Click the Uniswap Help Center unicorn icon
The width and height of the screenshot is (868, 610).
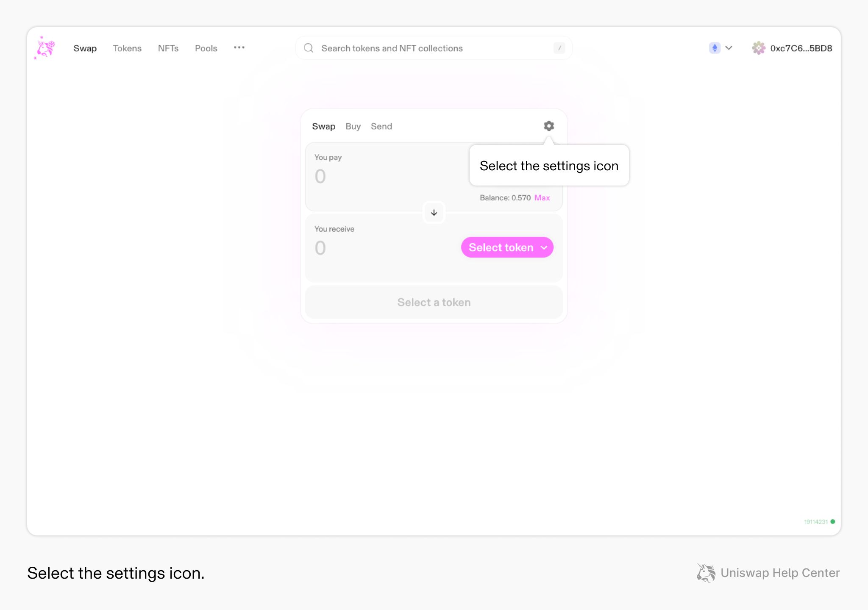tap(706, 573)
